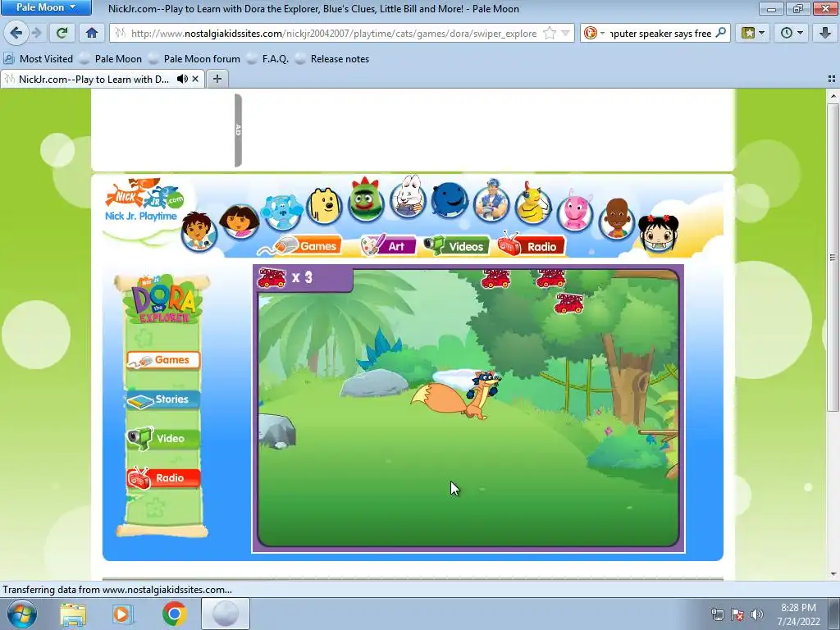Expand the URL bar history dropdown
Viewport: 840px width, 630px height.
pos(566,33)
